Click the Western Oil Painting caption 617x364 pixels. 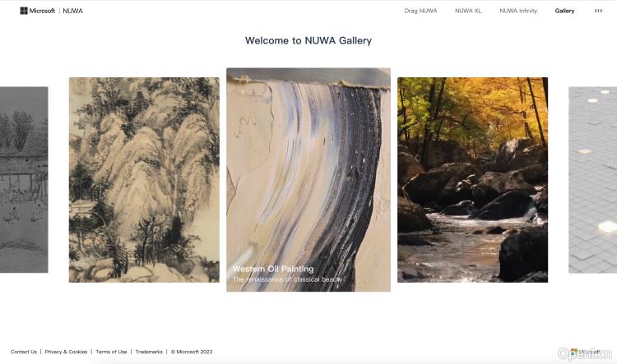pyautogui.click(x=273, y=269)
